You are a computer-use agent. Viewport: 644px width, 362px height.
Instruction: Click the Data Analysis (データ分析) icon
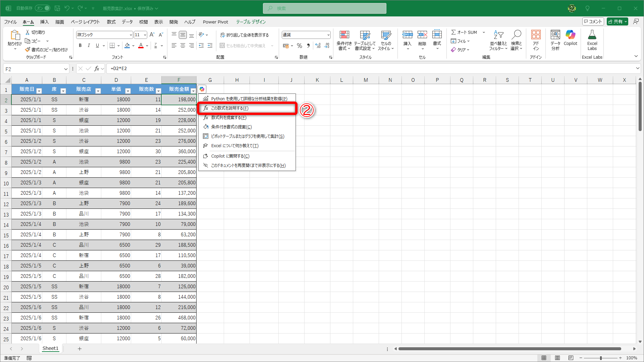tap(555, 40)
